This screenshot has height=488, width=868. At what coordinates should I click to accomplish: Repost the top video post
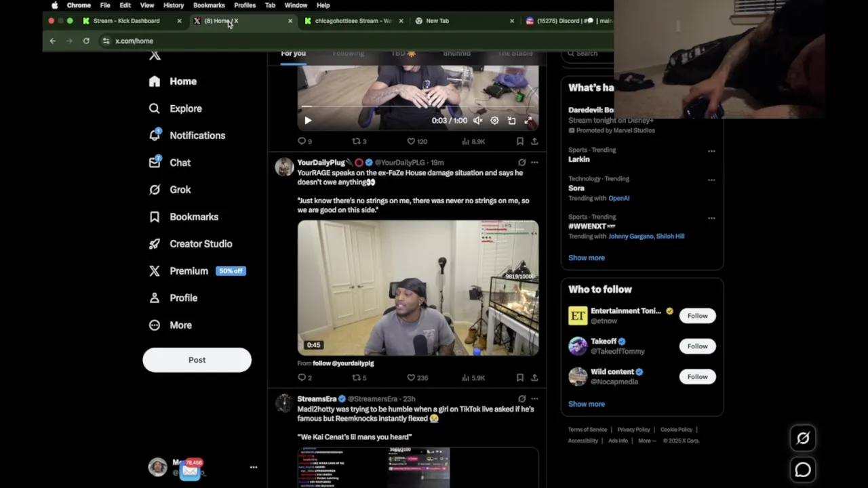click(x=359, y=141)
